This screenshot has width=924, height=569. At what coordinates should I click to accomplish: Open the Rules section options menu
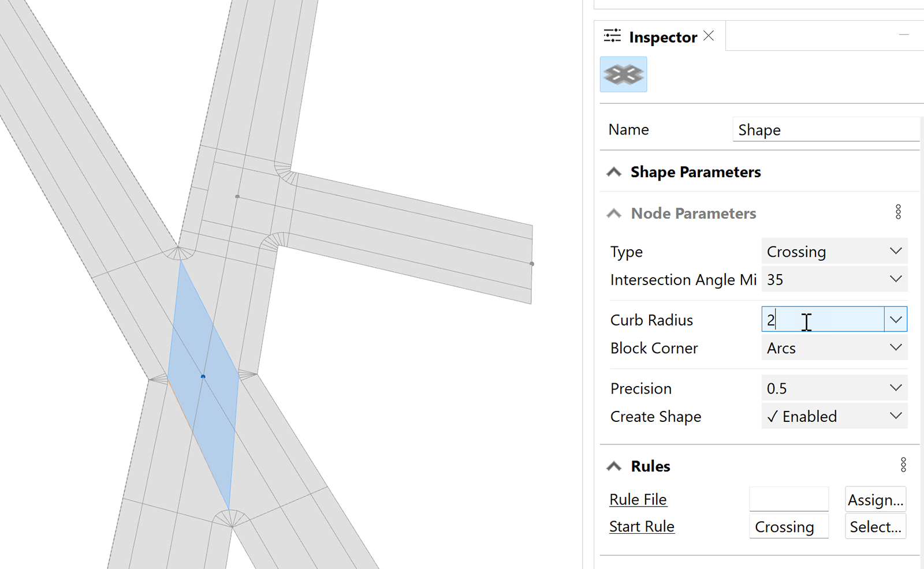coord(904,465)
